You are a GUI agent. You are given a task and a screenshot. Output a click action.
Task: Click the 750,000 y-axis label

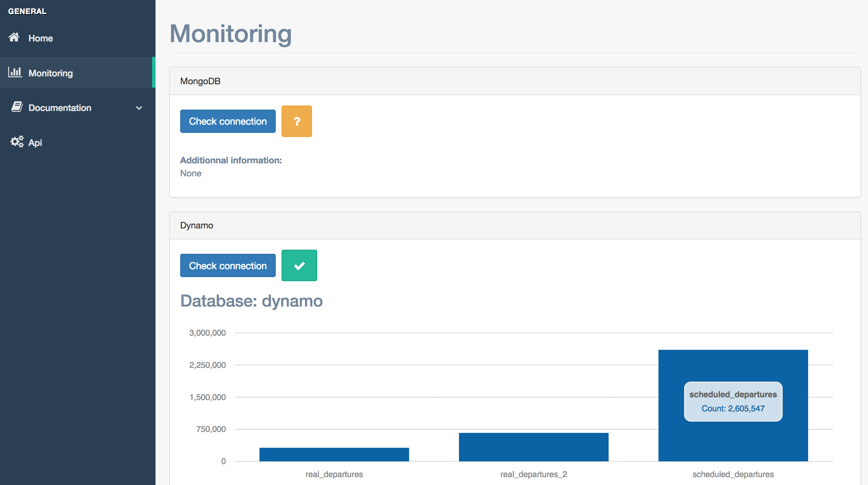pos(211,429)
